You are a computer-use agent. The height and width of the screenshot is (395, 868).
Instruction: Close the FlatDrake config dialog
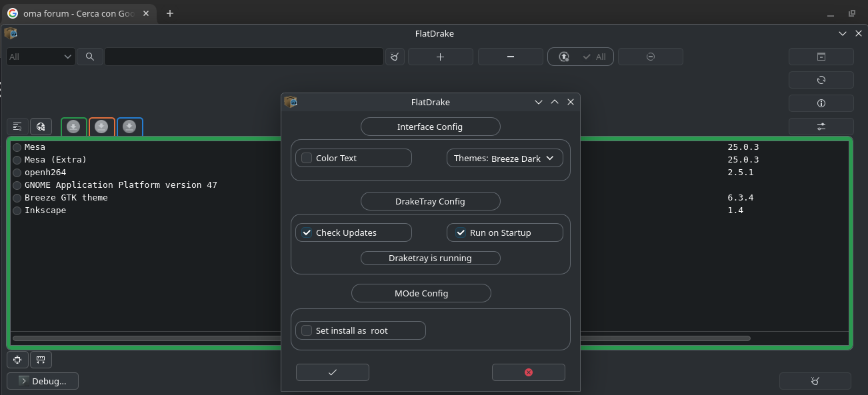coord(571,102)
